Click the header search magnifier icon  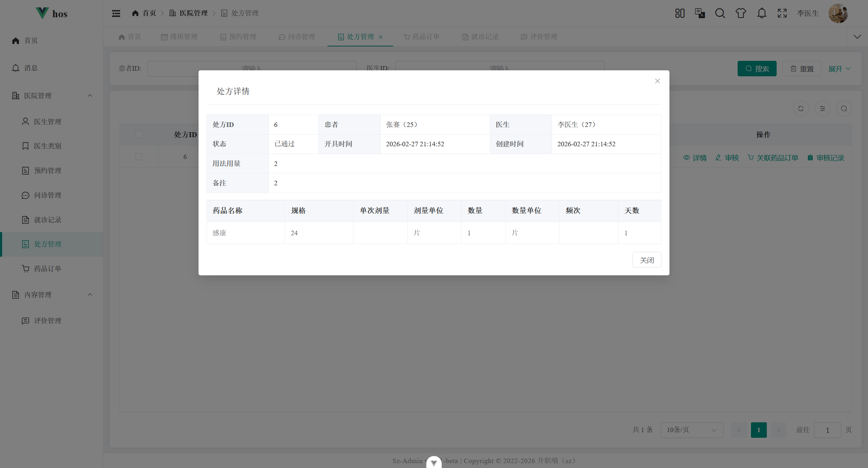click(x=720, y=13)
